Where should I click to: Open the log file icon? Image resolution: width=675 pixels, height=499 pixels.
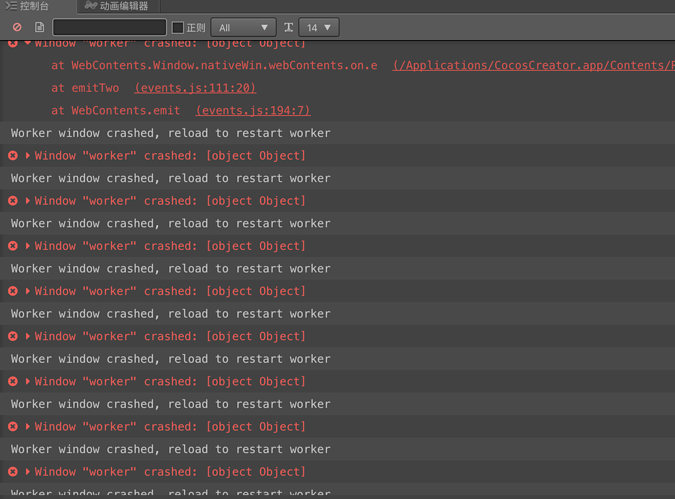[x=39, y=28]
